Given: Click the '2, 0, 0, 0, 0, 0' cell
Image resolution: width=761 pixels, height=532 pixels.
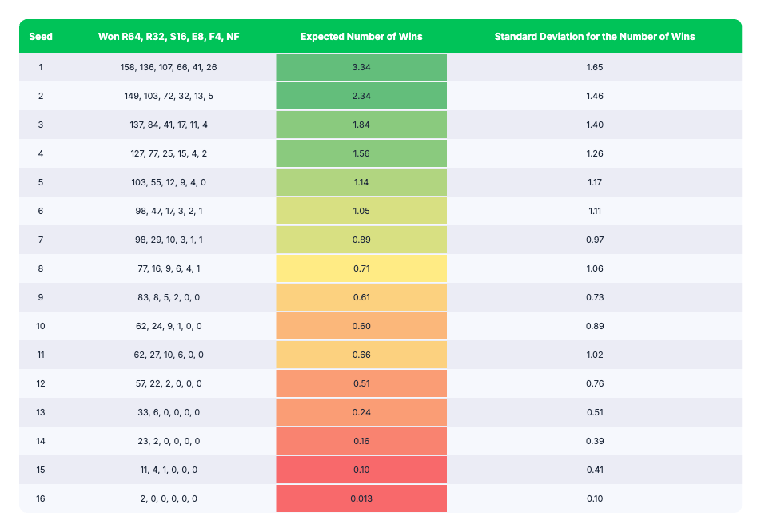Looking at the screenshot, I should [169, 498].
